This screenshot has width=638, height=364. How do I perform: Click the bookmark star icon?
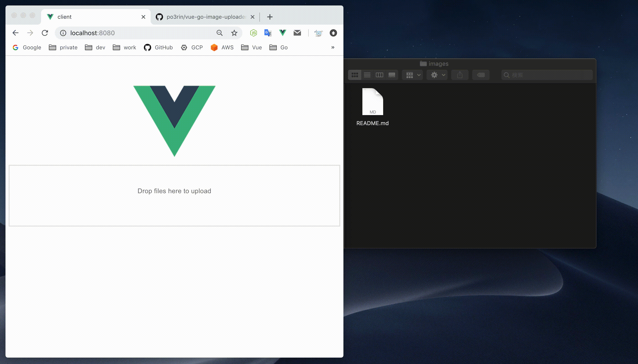tap(234, 33)
